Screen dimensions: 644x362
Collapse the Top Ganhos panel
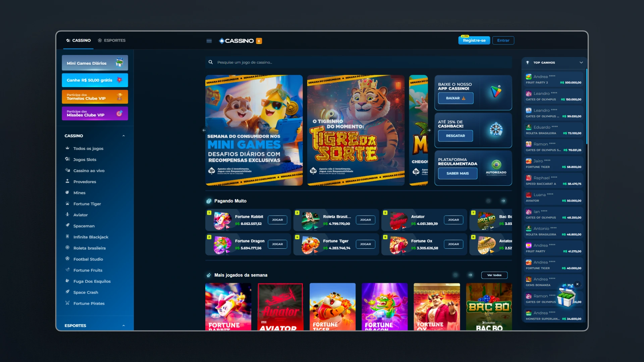pyautogui.click(x=581, y=62)
